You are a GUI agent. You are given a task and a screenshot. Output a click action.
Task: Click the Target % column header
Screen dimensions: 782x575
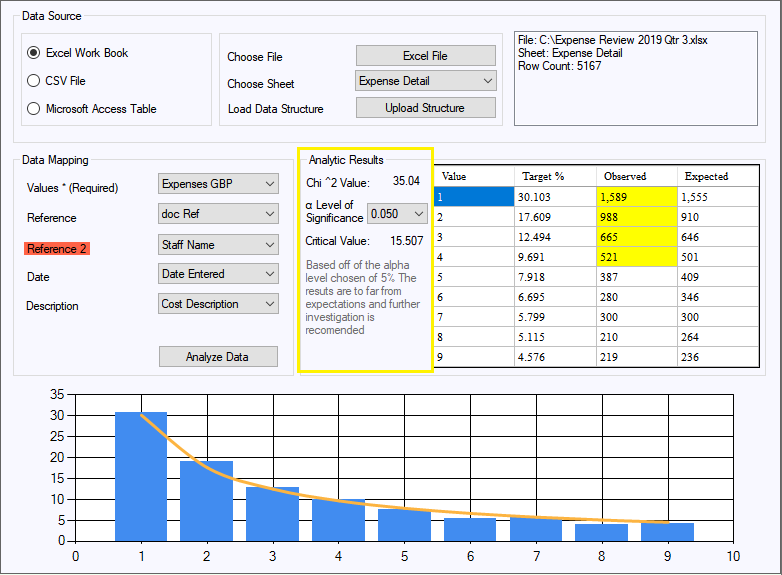click(555, 176)
